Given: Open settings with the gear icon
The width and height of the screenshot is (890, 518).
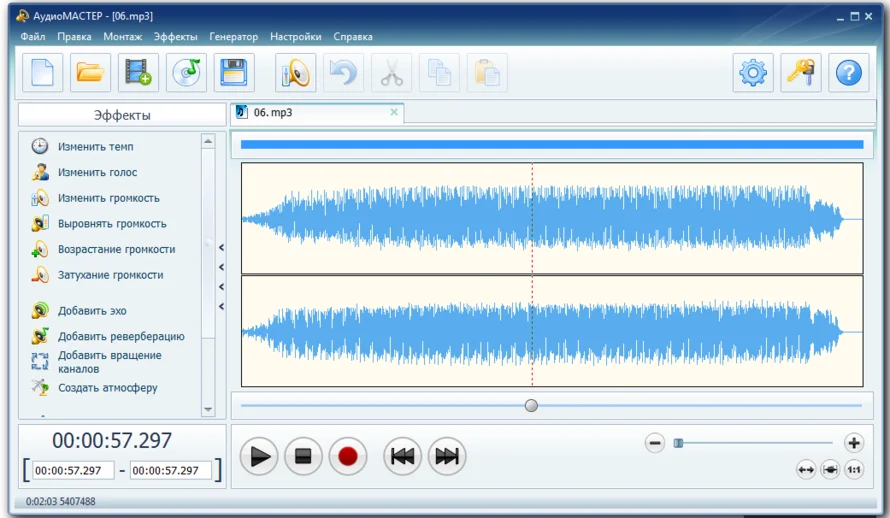Looking at the screenshot, I should (753, 73).
